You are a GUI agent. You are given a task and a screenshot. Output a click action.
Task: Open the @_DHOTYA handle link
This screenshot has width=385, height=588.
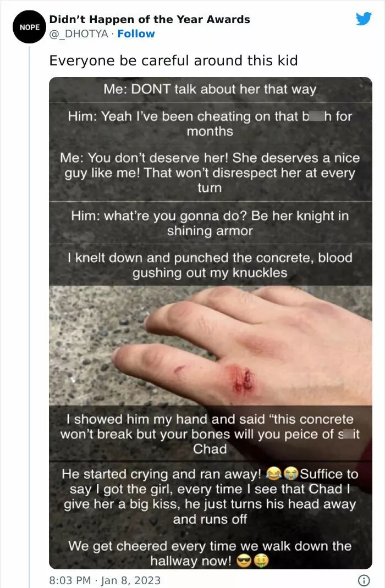(x=79, y=34)
